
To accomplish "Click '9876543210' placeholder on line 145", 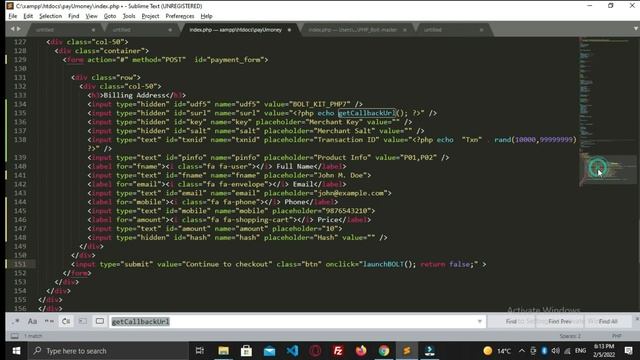I will click(x=346, y=211).
